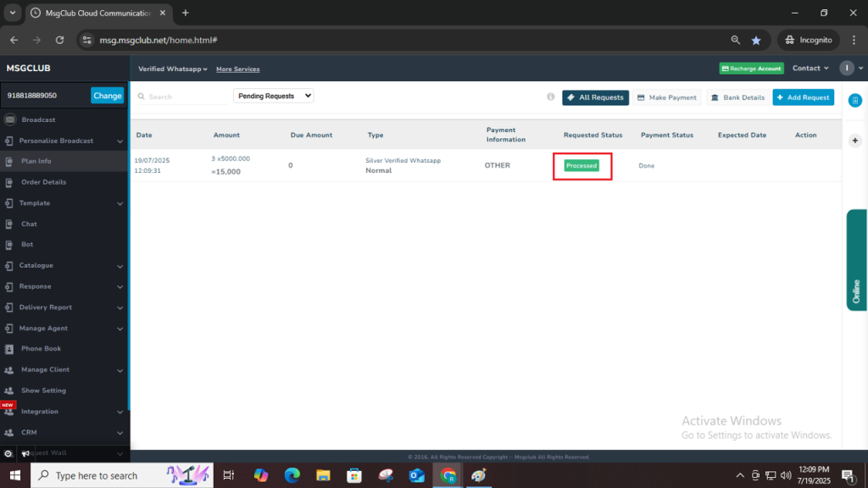Select the MsgClub Cloud Communication browser tab
Viewport: 868px width, 488px height.
100,13
